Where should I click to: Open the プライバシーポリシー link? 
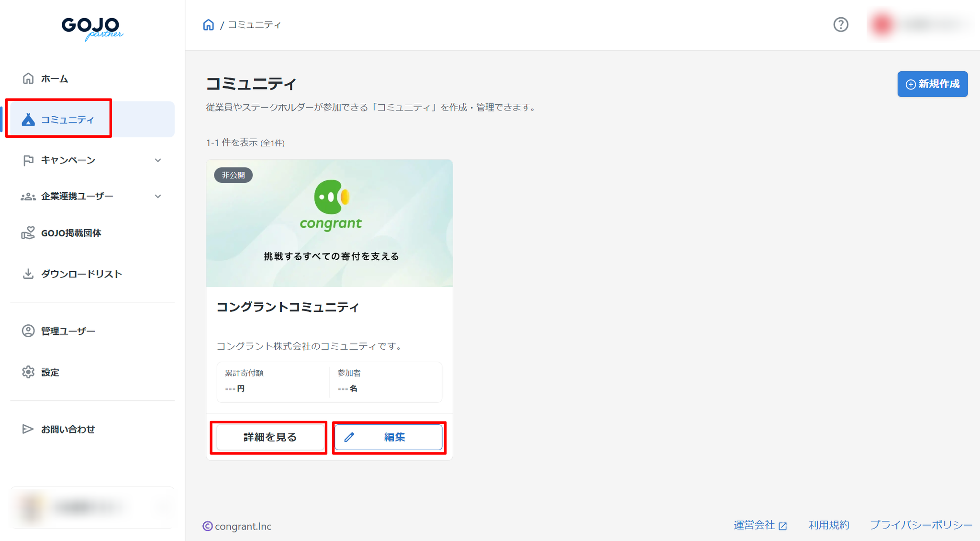(921, 525)
